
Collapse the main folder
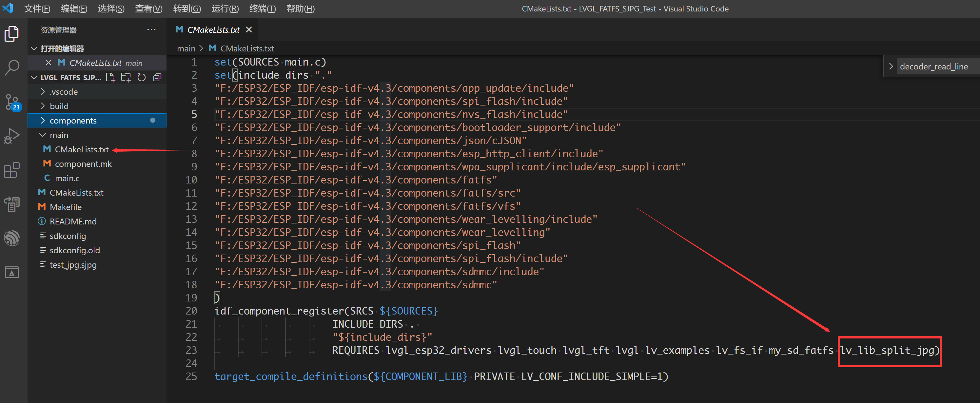click(x=59, y=135)
